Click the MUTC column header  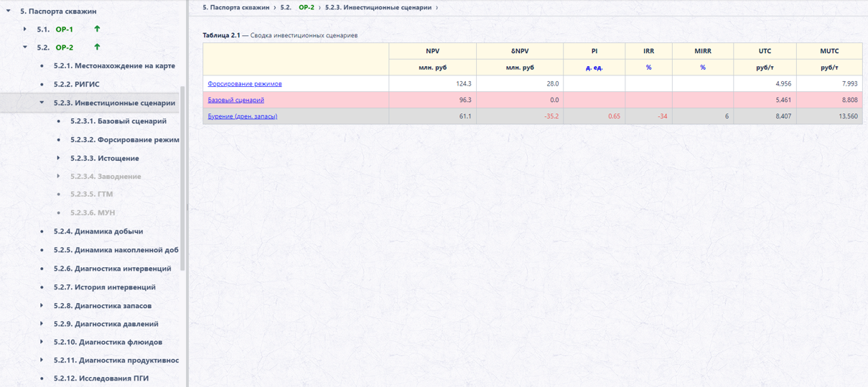coord(829,51)
